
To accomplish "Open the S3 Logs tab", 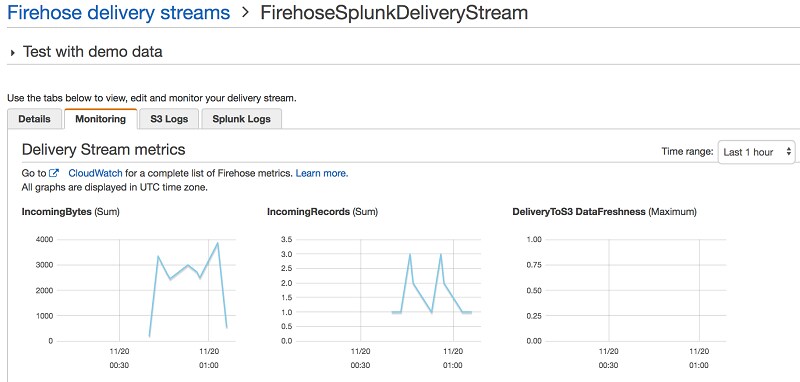I will coord(169,119).
